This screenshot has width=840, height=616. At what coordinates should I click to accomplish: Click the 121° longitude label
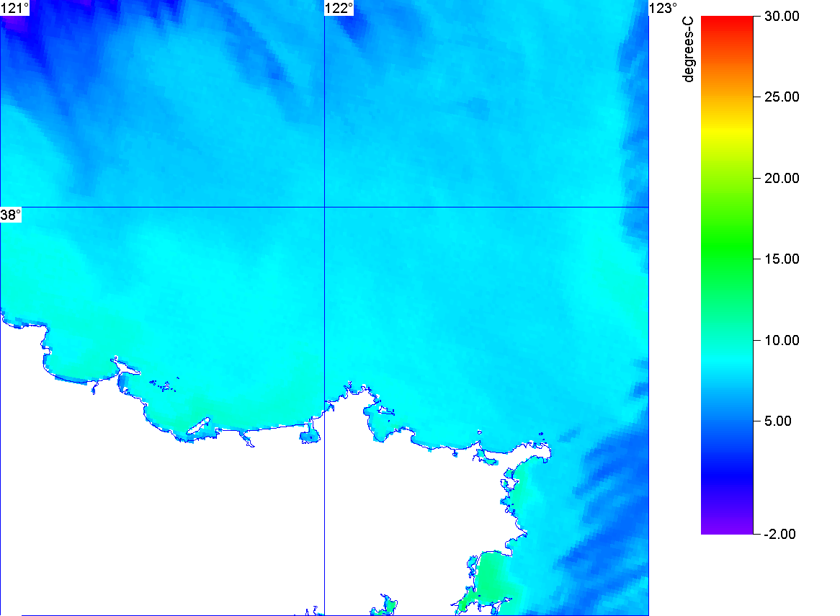click(x=14, y=8)
